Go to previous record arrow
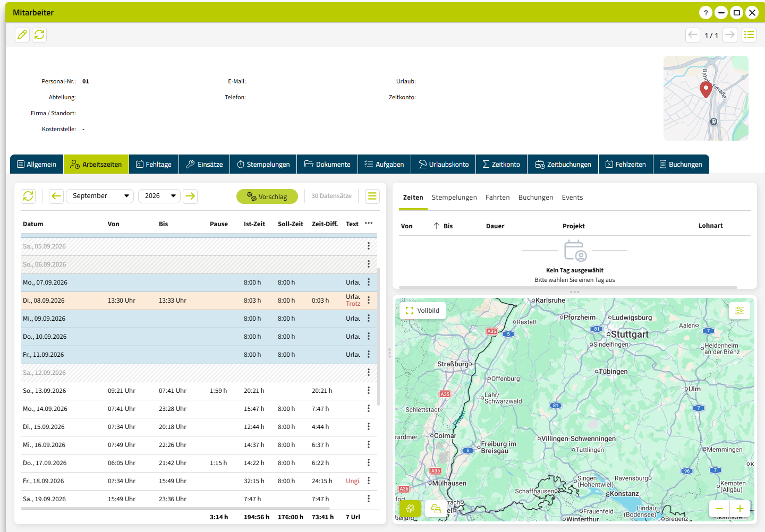Viewport: 765px width, 532px height. 693,35
